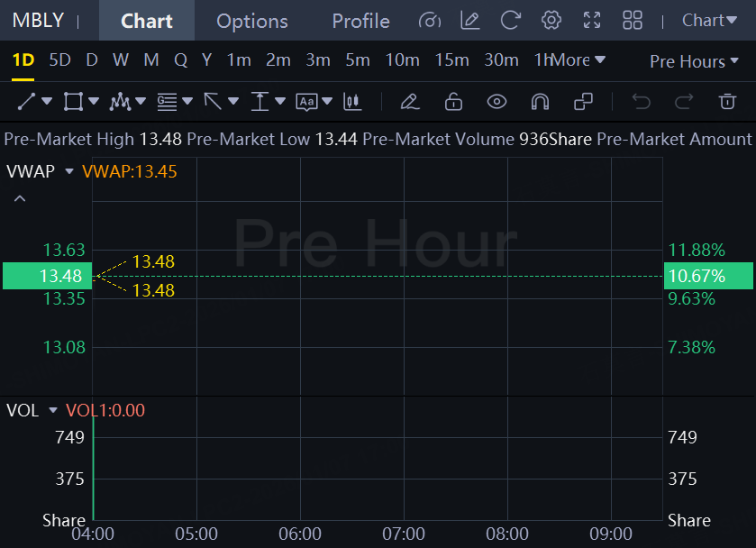The image size is (756, 548).
Task: Toggle drawings visibility eye icon
Action: coord(496,102)
